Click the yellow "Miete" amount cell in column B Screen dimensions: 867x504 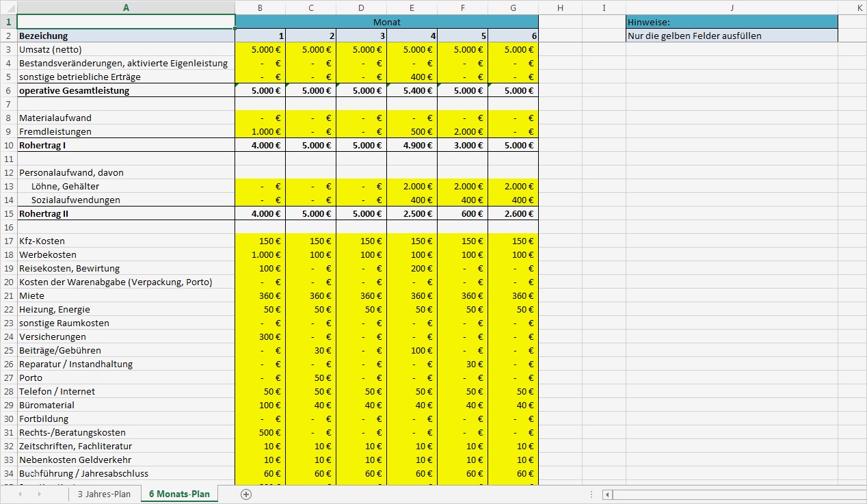pos(260,295)
